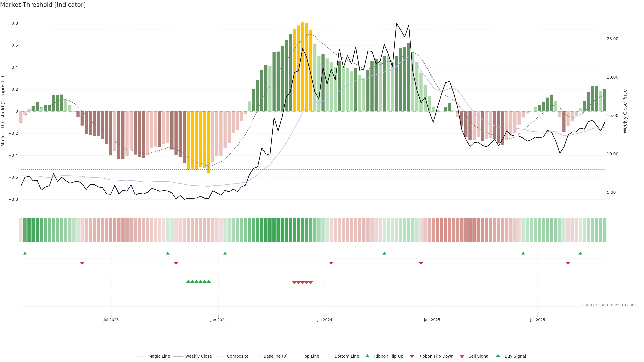Toggle the Weekly Close legend entry
The image size is (644, 362).
pyautogui.click(x=198, y=356)
